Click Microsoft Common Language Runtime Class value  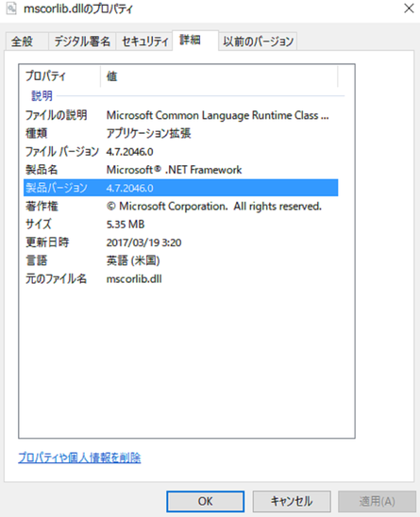click(x=217, y=115)
